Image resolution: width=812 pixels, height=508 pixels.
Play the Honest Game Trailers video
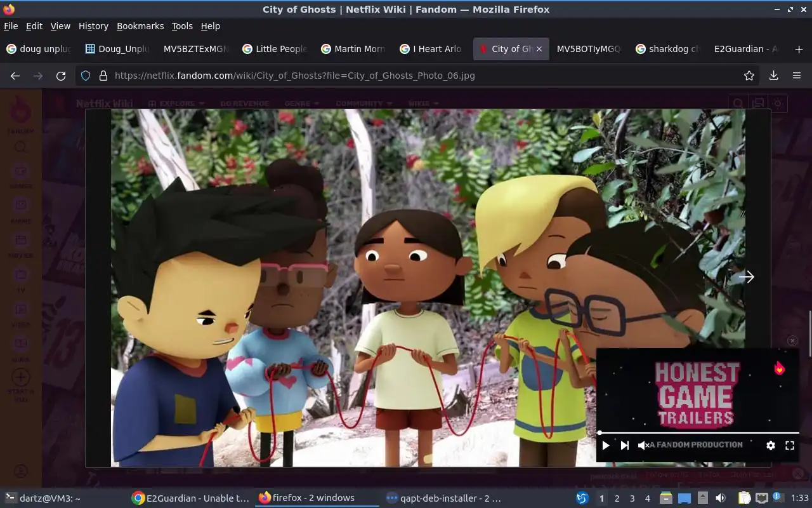(x=605, y=446)
